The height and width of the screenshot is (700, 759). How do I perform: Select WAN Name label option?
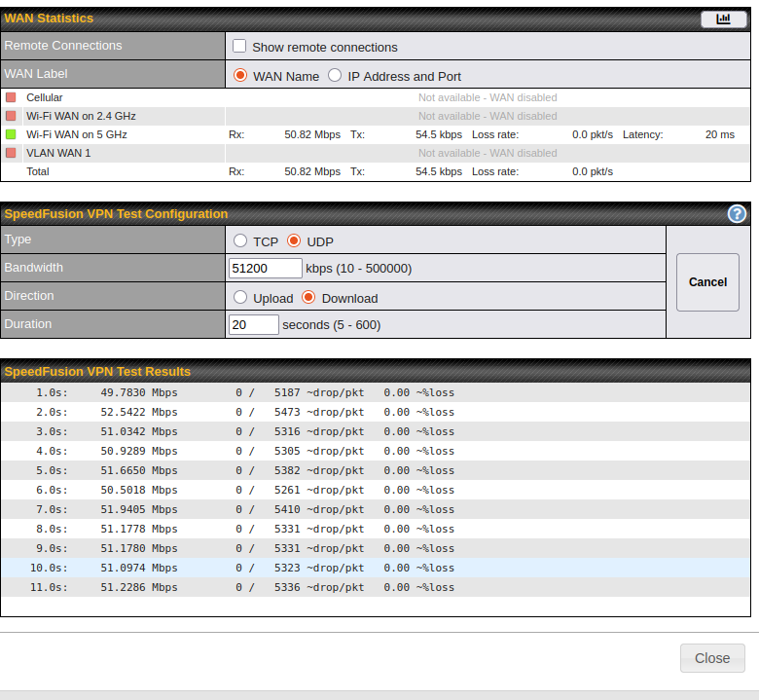pos(240,75)
